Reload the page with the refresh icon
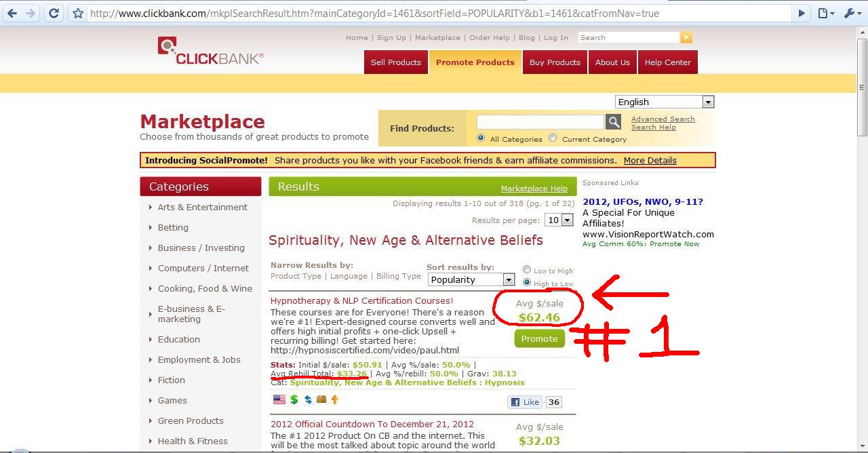This screenshot has width=868, height=453. pyautogui.click(x=54, y=13)
